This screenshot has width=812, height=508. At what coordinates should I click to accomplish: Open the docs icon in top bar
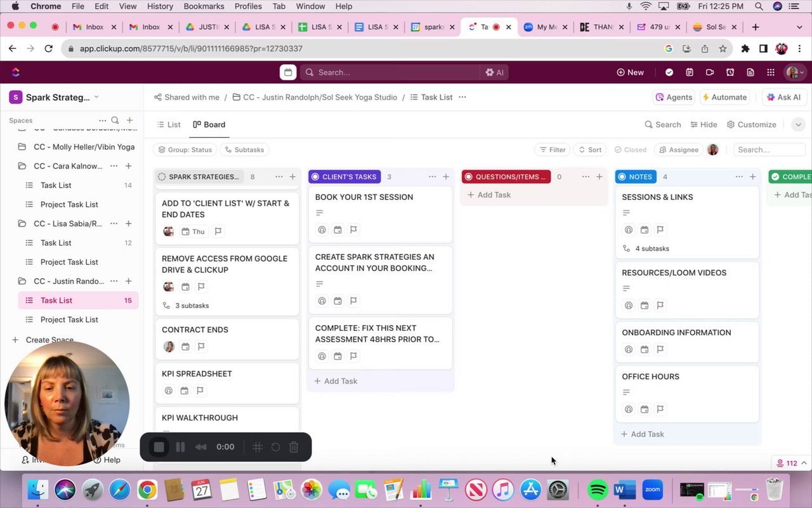(750, 72)
